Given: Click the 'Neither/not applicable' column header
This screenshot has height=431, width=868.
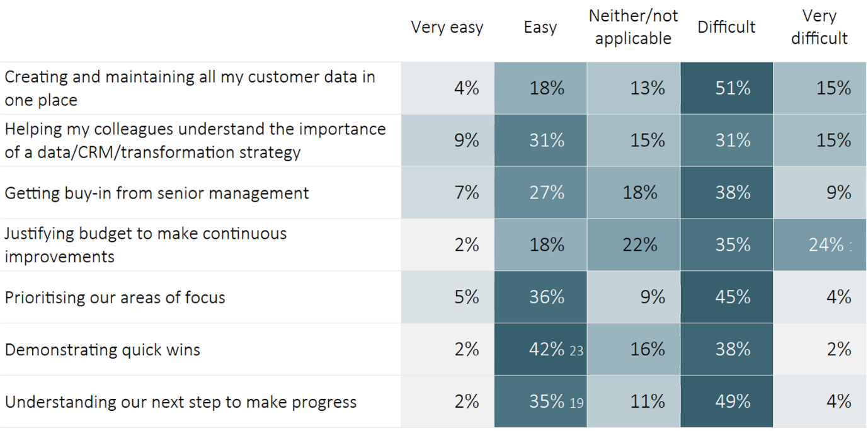Looking at the screenshot, I should pyautogui.click(x=633, y=27).
